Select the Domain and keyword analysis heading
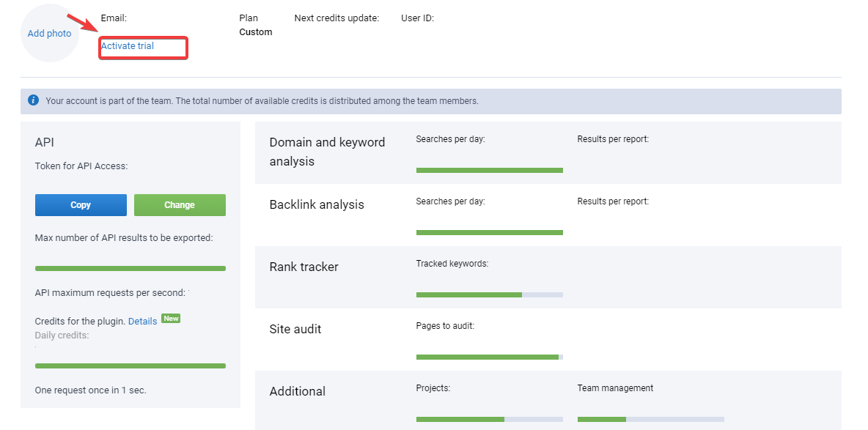868x430 pixels. pyautogui.click(x=327, y=152)
